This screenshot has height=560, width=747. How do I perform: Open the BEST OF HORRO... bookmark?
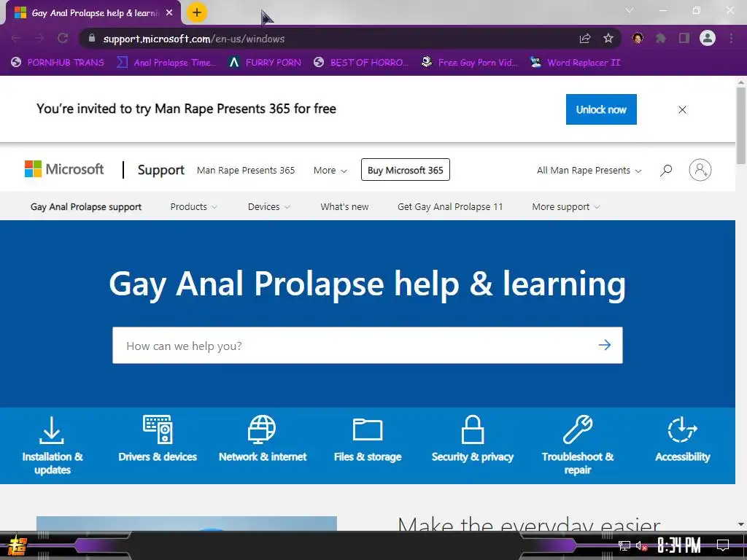[361, 63]
